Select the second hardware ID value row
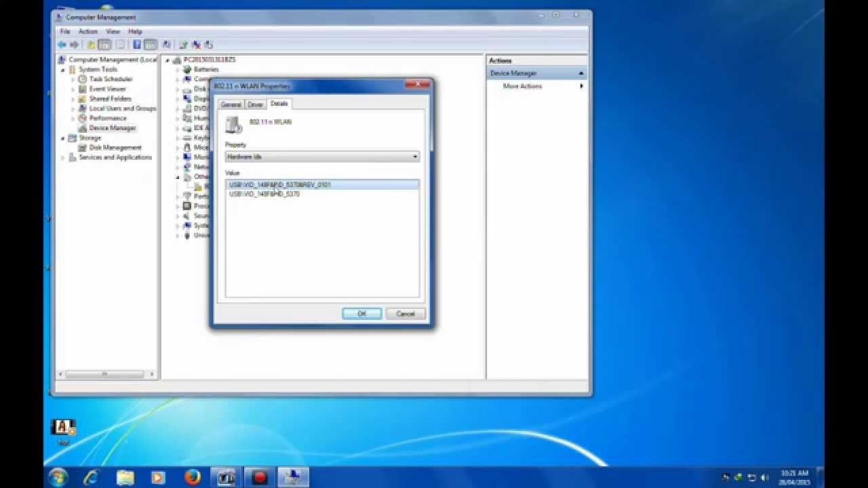 (x=322, y=194)
